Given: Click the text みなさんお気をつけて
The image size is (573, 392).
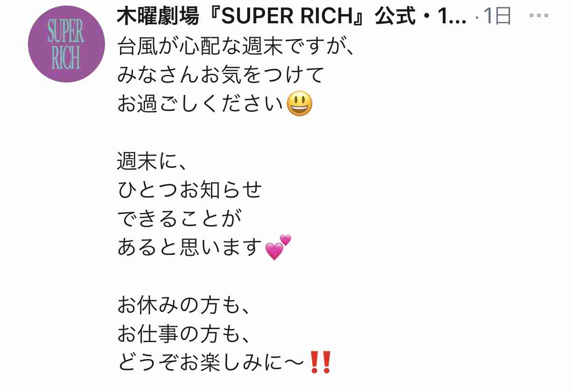Looking at the screenshot, I should click(220, 75).
